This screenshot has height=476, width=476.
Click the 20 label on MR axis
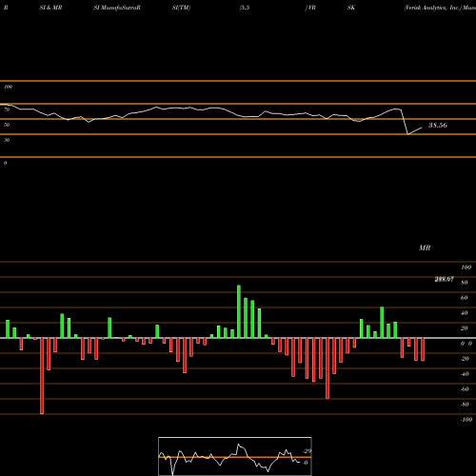(x=465, y=328)
